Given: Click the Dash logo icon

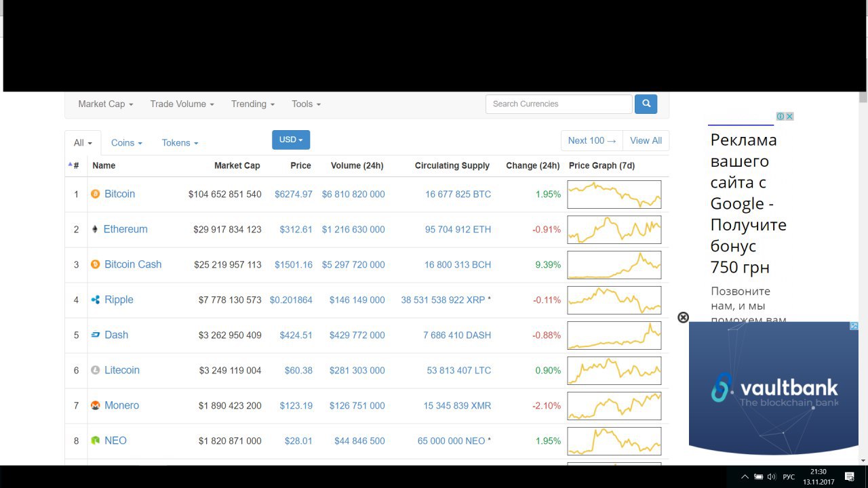Looking at the screenshot, I should [x=96, y=335].
